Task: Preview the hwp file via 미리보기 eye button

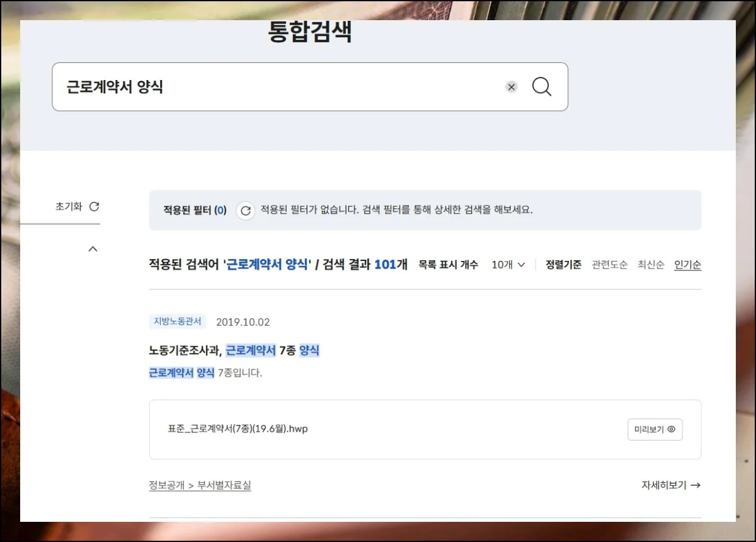Action: 655,430
